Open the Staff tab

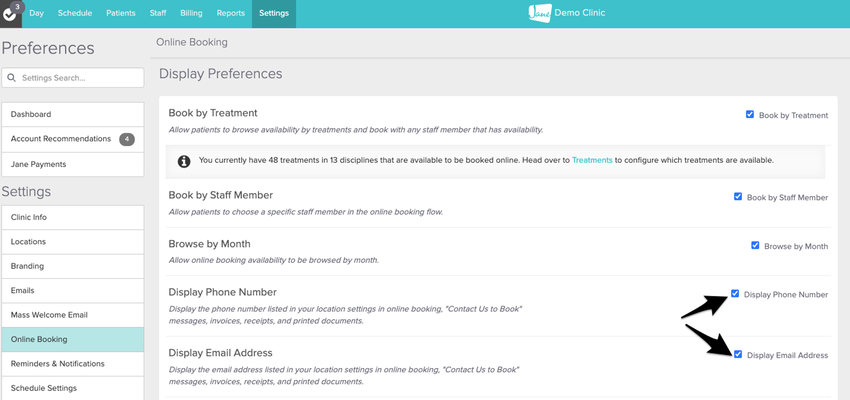[x=158, y=13]
